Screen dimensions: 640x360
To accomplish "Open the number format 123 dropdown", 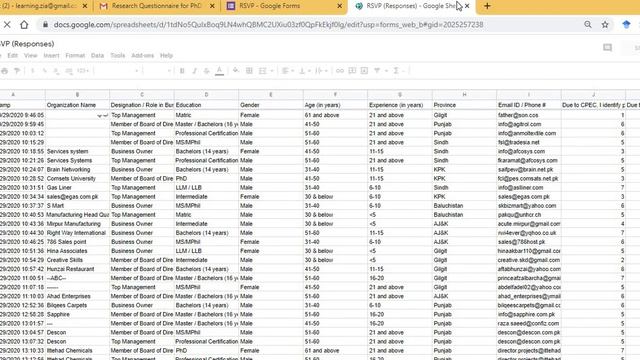I will (83, 71).
